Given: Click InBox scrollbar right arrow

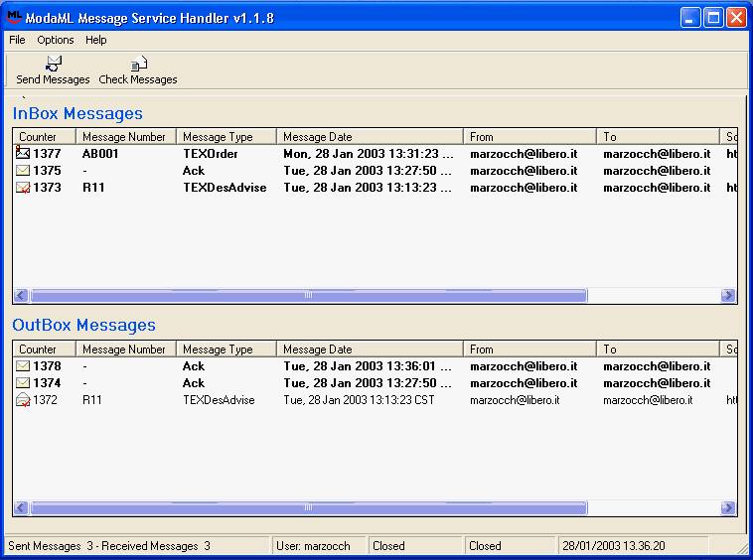Looking at the screenshot, I should pos(728,295).
